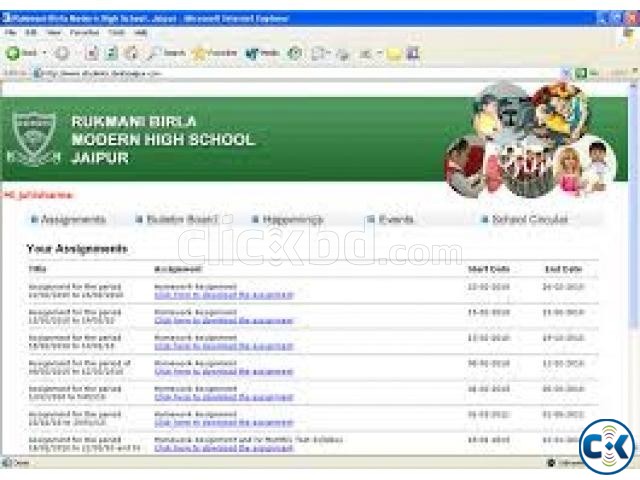640x480 pixels.
Task: Open the School Circular section
Action: (x=529, y=219)
